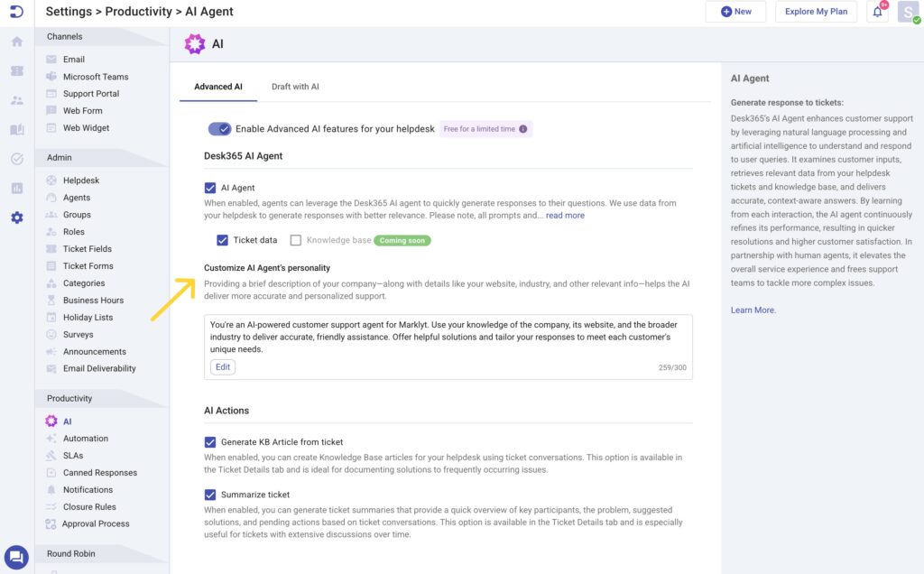
Task: Switch to the Draft with AI tab
Action: [x=295, y=87]
